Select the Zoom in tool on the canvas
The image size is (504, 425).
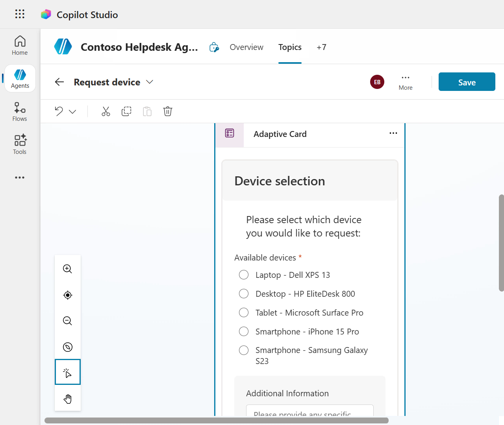coord(67,269)
